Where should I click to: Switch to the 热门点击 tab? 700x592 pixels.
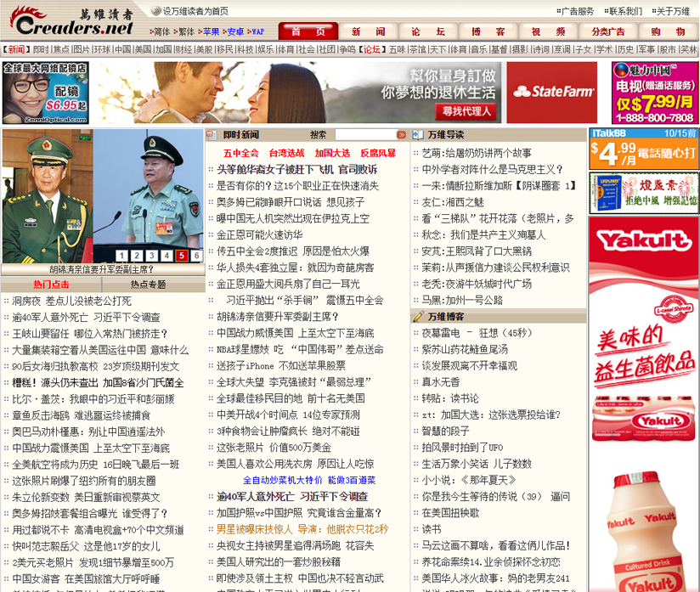coord(51,285)
